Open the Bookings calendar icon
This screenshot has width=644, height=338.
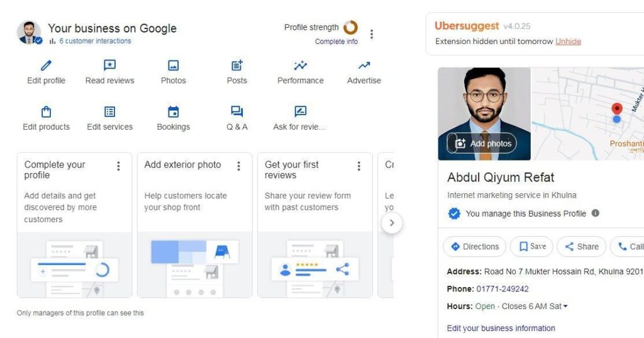[x=173, y=112]
